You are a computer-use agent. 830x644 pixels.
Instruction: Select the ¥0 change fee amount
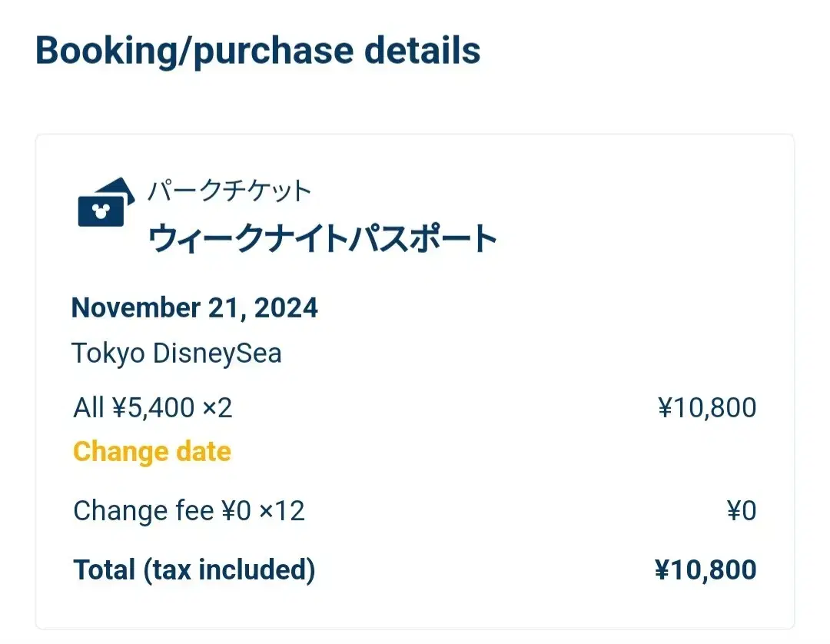point(742,511)
